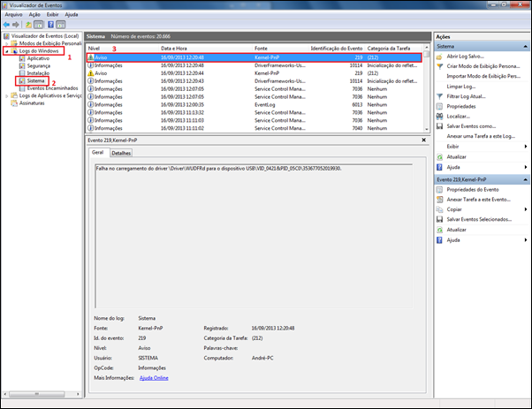Click Localizar binoculars icon
Screen dimensions: 532x409
coord(439,117)
